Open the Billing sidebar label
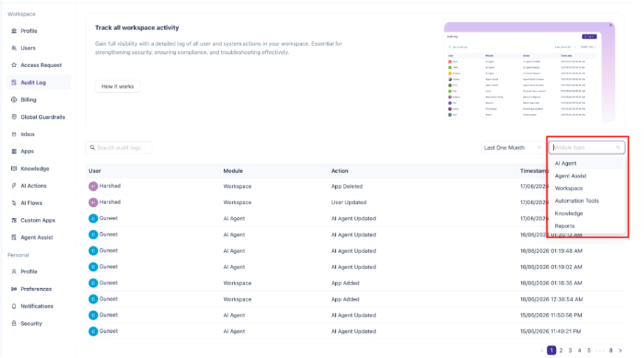 click(x=29, y=100)
